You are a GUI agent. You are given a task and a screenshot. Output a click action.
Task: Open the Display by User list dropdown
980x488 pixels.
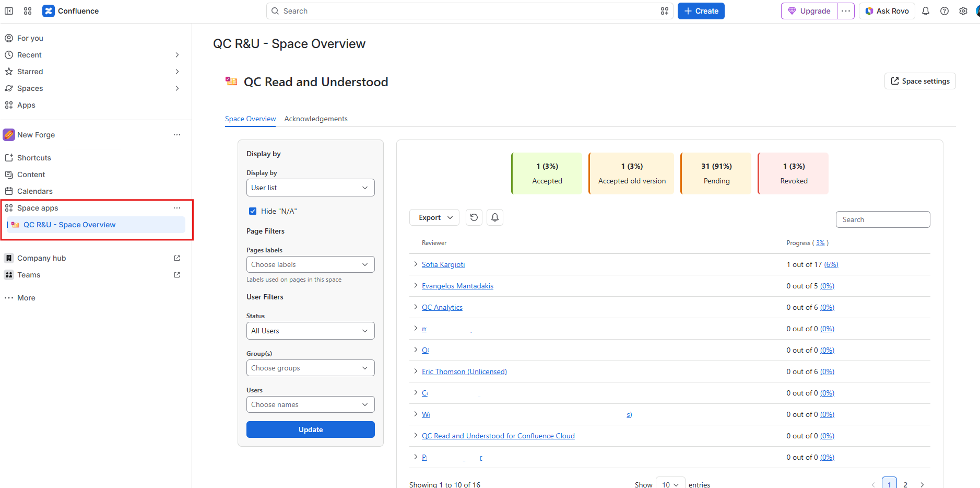(311, 188)
